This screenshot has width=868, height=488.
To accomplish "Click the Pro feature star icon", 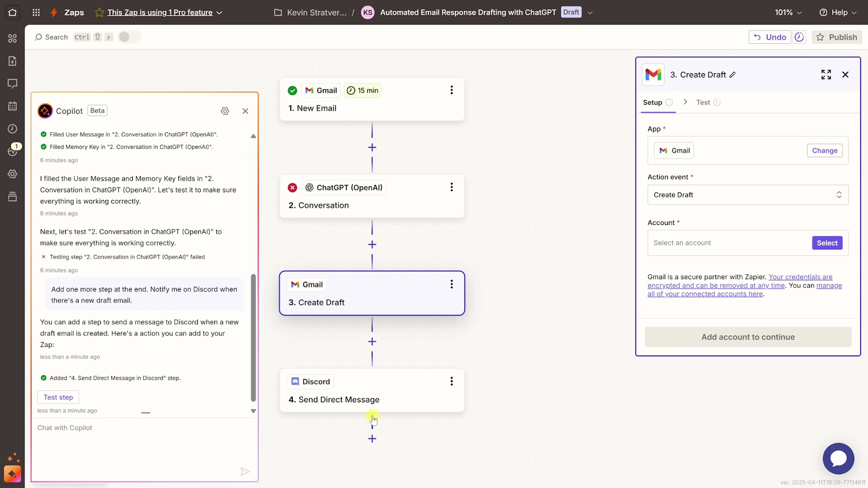I will point(99,12).
